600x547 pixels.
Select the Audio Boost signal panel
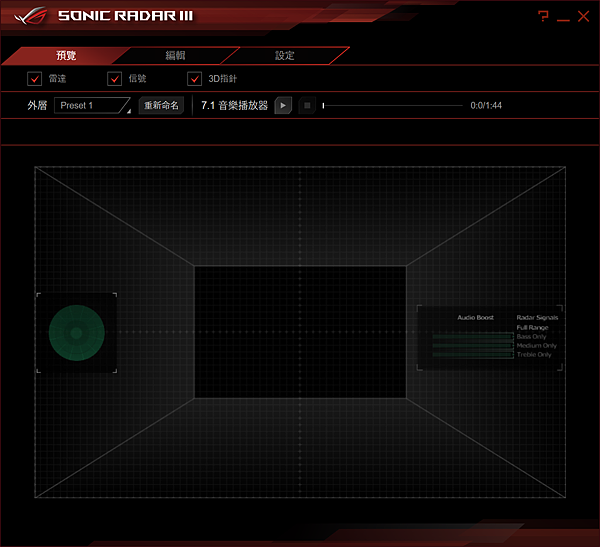(x=489, y=338)
